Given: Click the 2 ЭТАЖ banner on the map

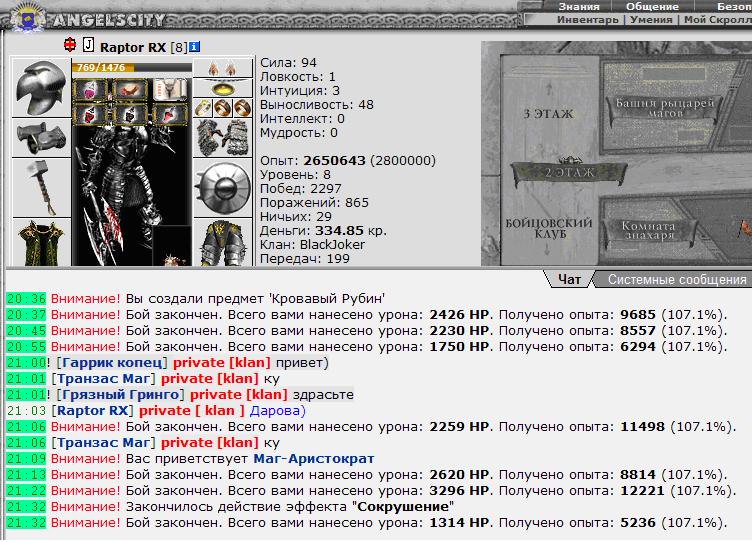Looking at the screenshot, I should click(x=569, y=173).
